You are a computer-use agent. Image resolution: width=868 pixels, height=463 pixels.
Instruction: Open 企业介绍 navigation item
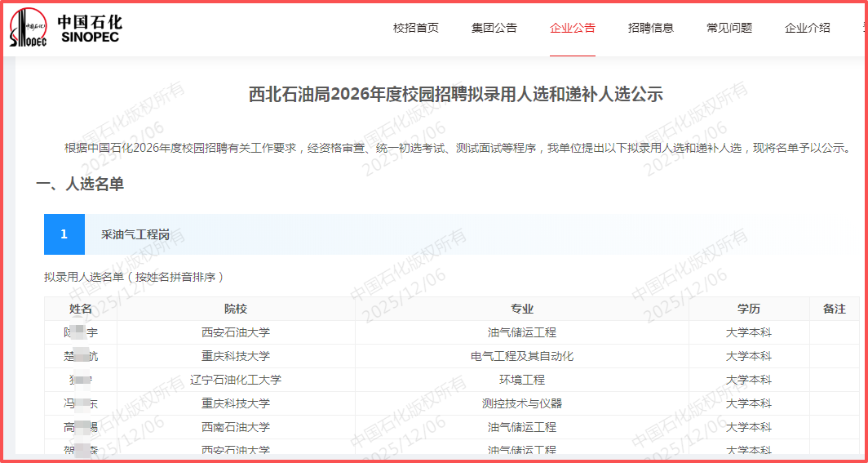pyautogui.click(x=808, y=29)
